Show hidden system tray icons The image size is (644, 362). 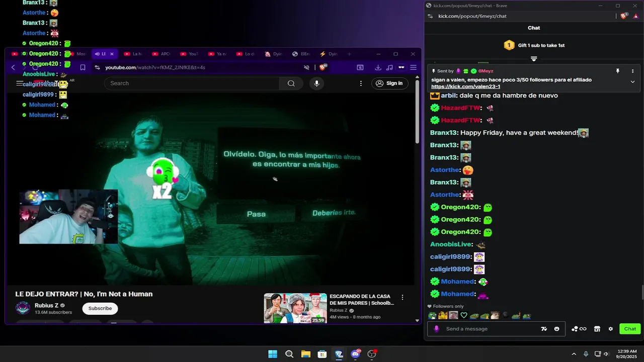[574, 354]
